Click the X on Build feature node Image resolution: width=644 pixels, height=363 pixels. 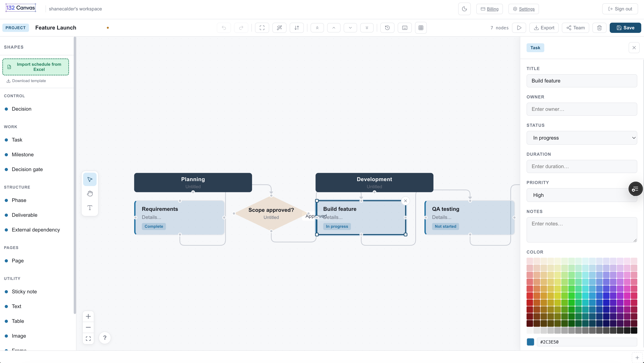405,201
